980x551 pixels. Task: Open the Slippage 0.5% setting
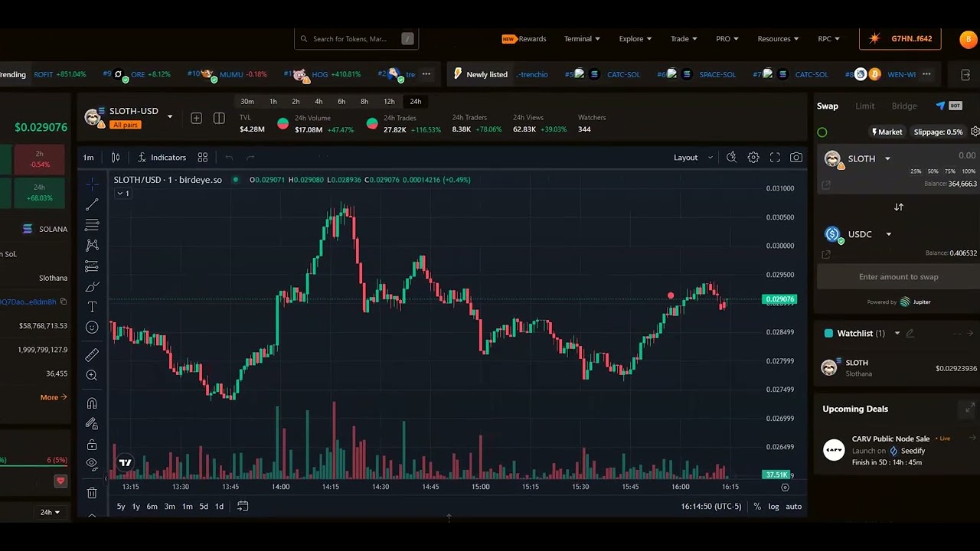click(x=938, y=132)
